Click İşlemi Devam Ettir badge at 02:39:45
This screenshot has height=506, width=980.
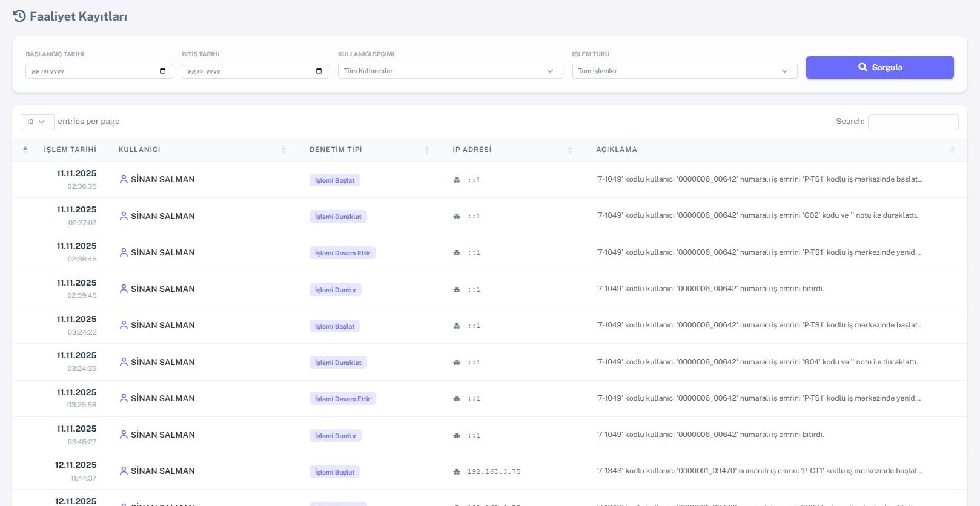pyautogui.click(x=342, y=253)
